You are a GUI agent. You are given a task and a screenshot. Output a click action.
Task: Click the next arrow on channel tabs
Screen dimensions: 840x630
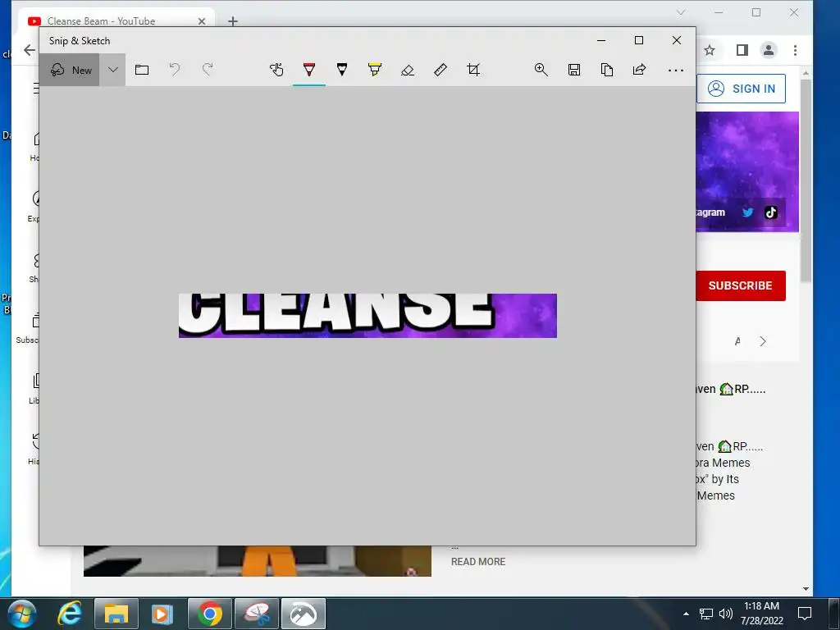tap(763, 341)
